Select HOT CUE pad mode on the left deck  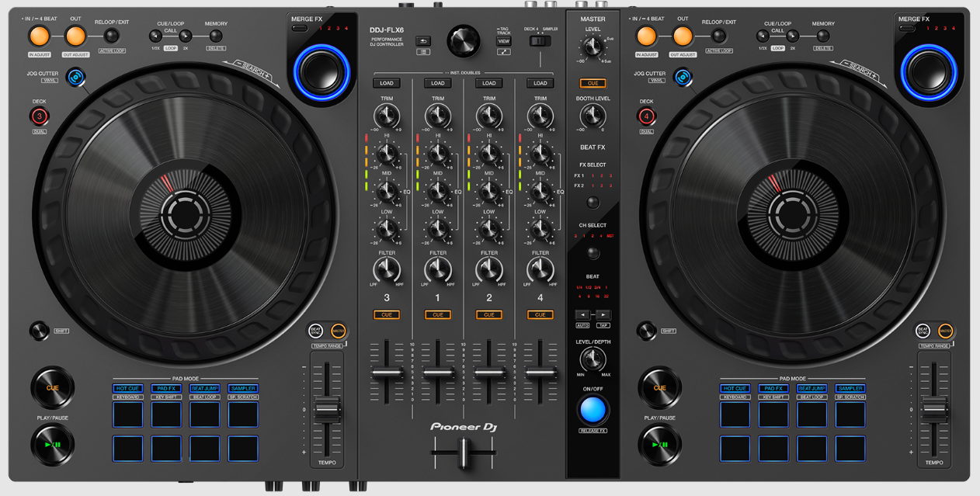pos(128,388)
